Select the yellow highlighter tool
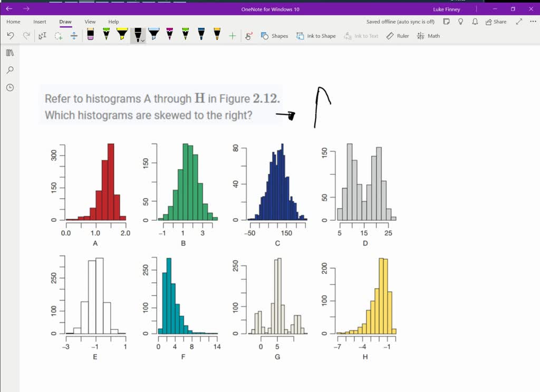Image resolution: width=540 pixels, height=392 pixels. pos(122,35)
